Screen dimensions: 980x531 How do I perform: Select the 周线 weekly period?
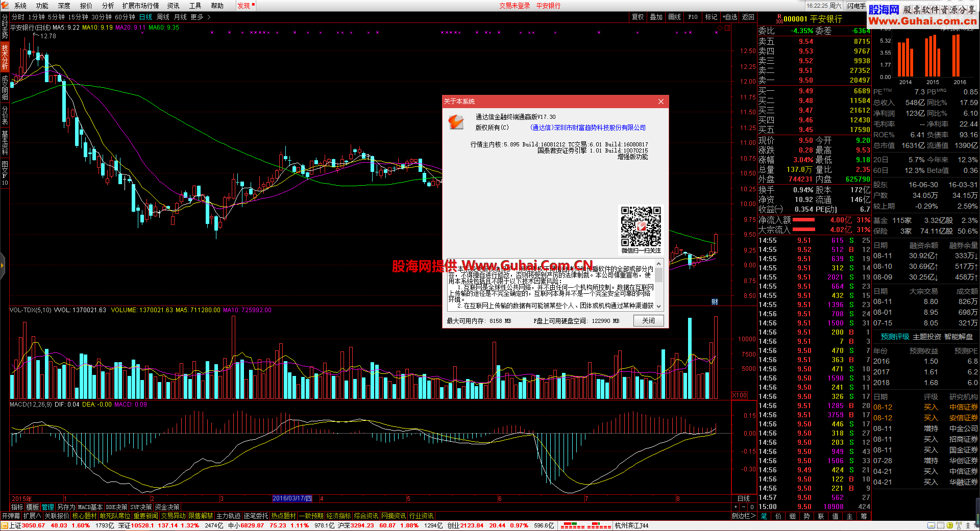tap(163, 17)
